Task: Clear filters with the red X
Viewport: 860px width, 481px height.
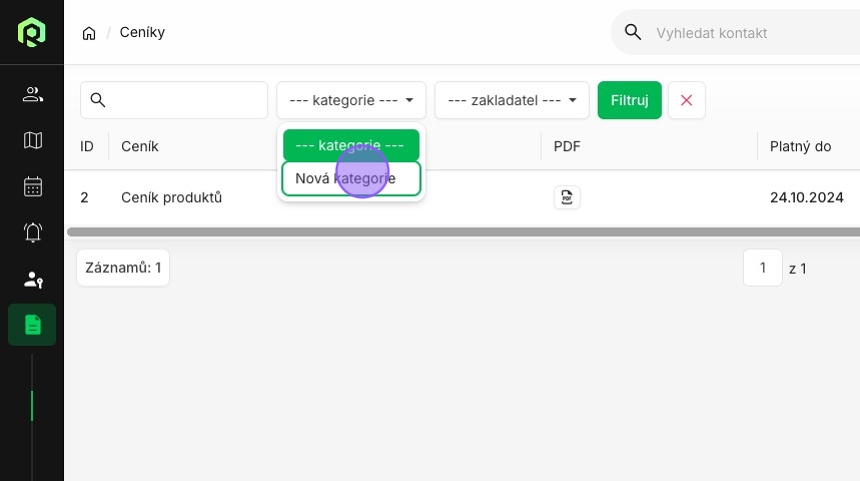Action: [x=686, y=100]
